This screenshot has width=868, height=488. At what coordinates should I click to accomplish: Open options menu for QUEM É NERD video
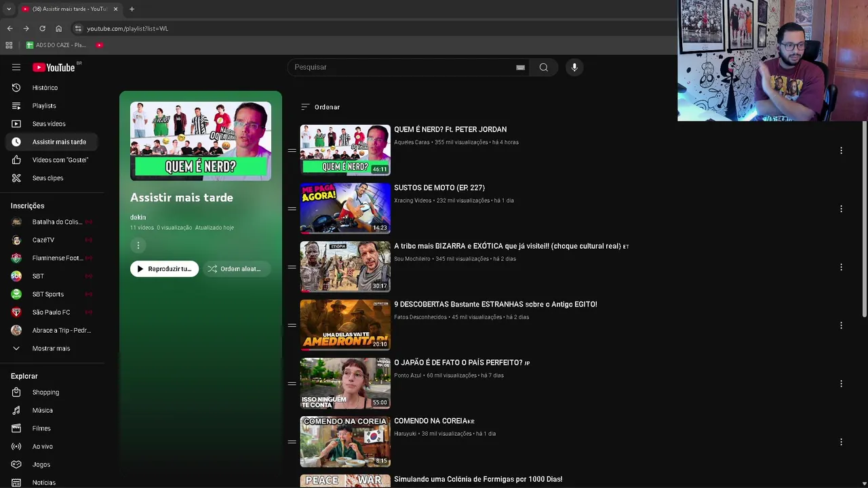click(x=841, y=150)
